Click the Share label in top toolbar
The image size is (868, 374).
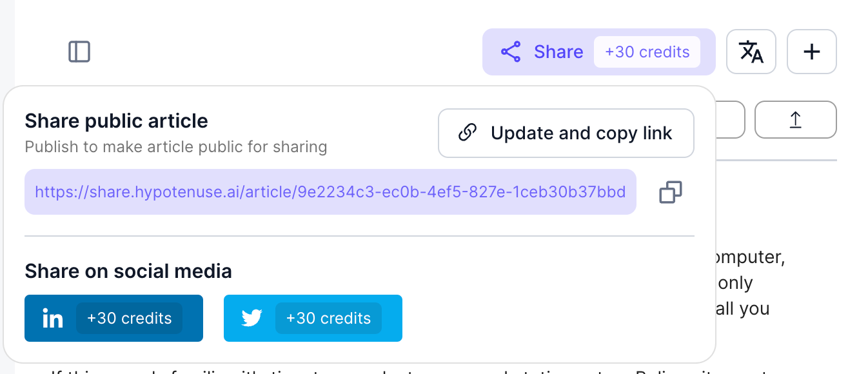[x=558, y=52]
